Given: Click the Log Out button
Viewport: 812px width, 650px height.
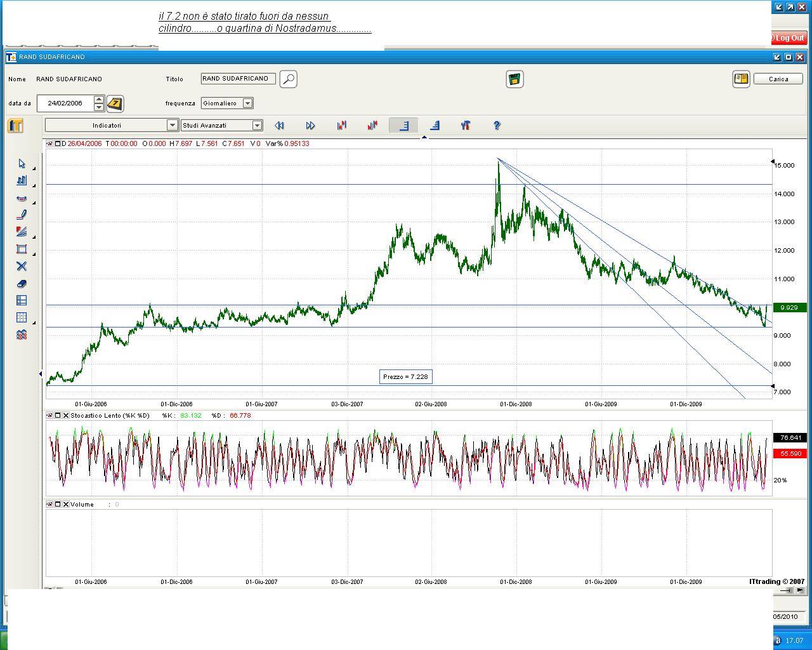Looking at the screenshot, I should pyautogui.click(x=788, y=38).
